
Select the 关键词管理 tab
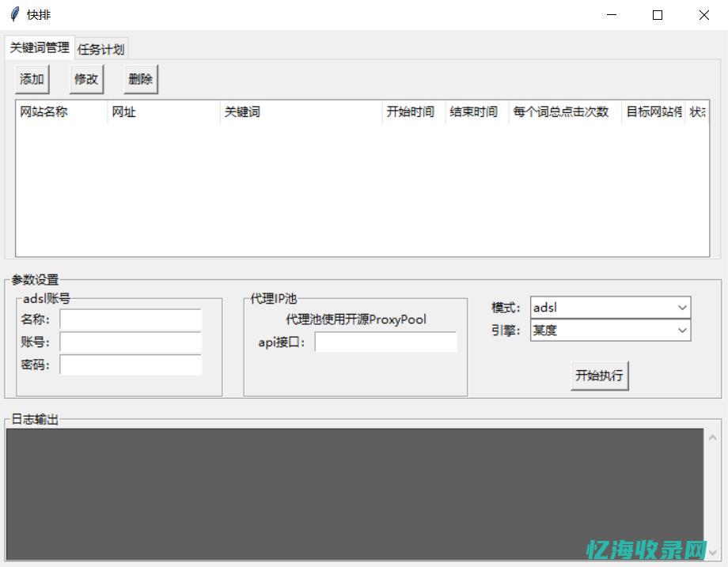[x=38, y=47]
